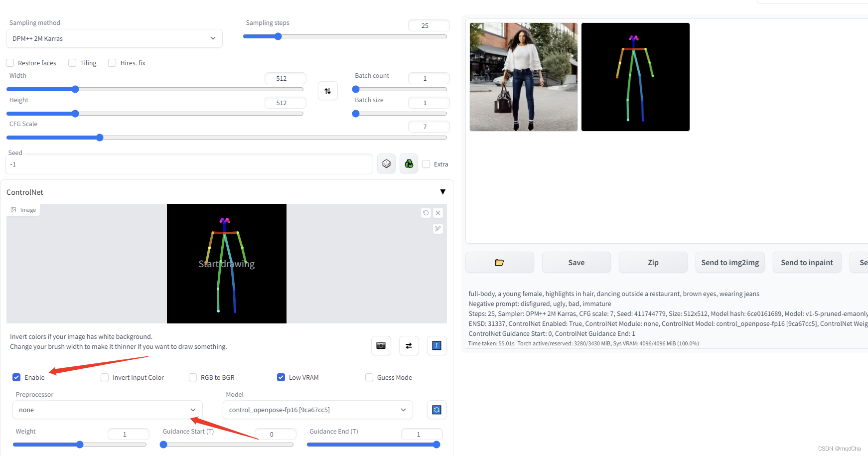Screen dimensions: 868x456
Task: Edit CFG Scale number field
Action: pyautogui.click(x=429, y=127)
